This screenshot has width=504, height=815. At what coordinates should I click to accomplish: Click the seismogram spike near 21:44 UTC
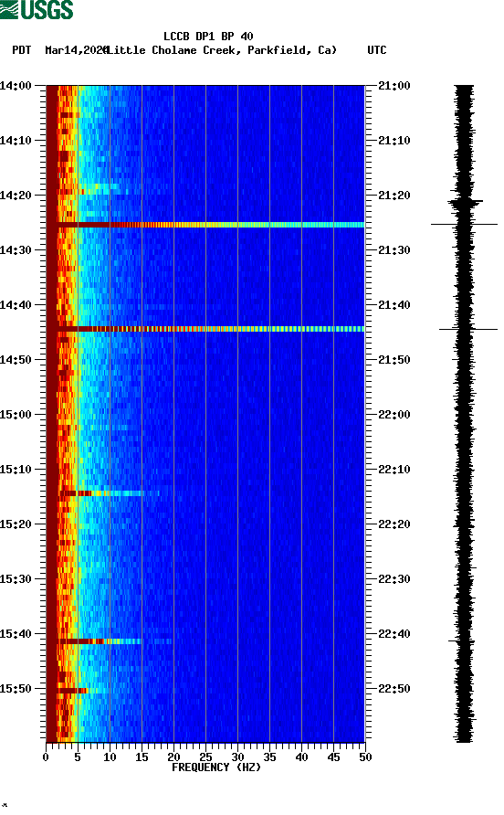tap(468, 329)
